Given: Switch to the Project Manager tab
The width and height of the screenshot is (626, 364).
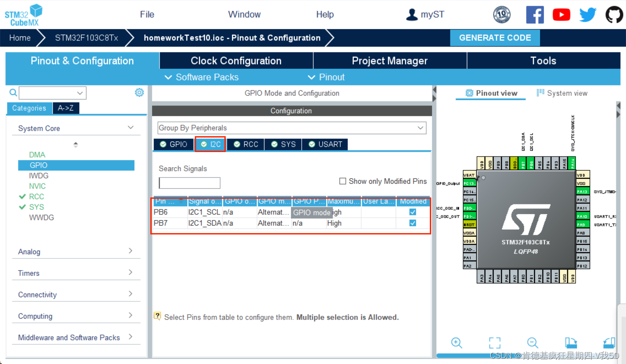Looking at the screenshot, I should [390, 61].
